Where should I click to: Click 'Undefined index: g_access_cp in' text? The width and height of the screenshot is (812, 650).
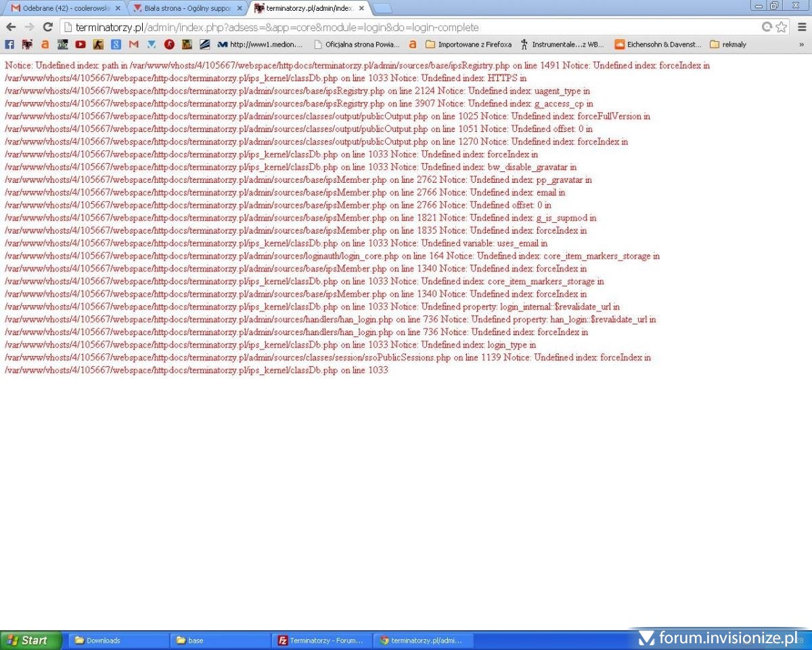pos(531,104)
